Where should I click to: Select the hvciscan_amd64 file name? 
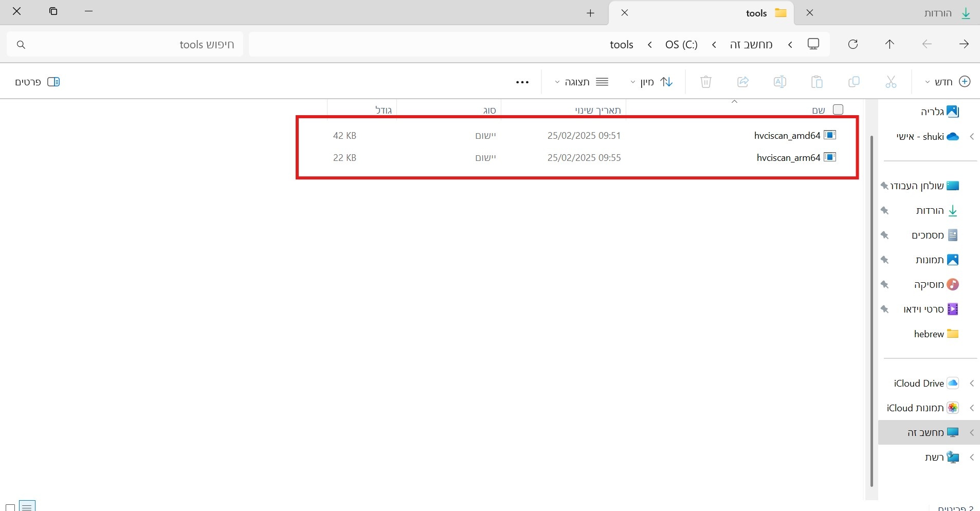[787, 136]
